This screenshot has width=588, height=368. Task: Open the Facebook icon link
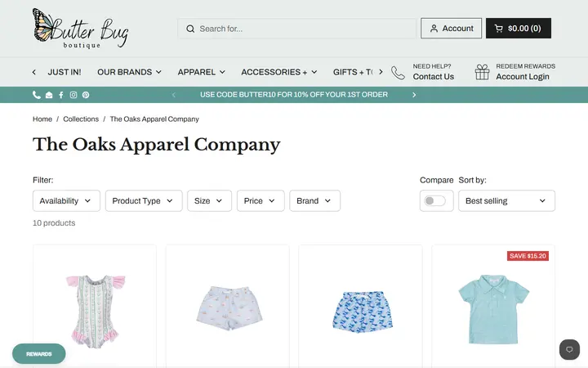(x=61, y=95)
